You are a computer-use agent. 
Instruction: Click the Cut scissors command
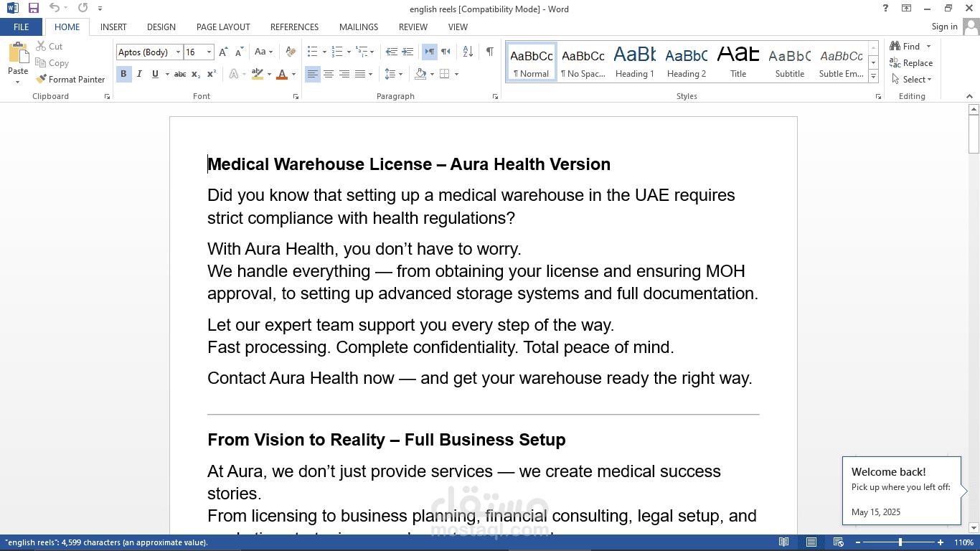[x=50, y=47]
